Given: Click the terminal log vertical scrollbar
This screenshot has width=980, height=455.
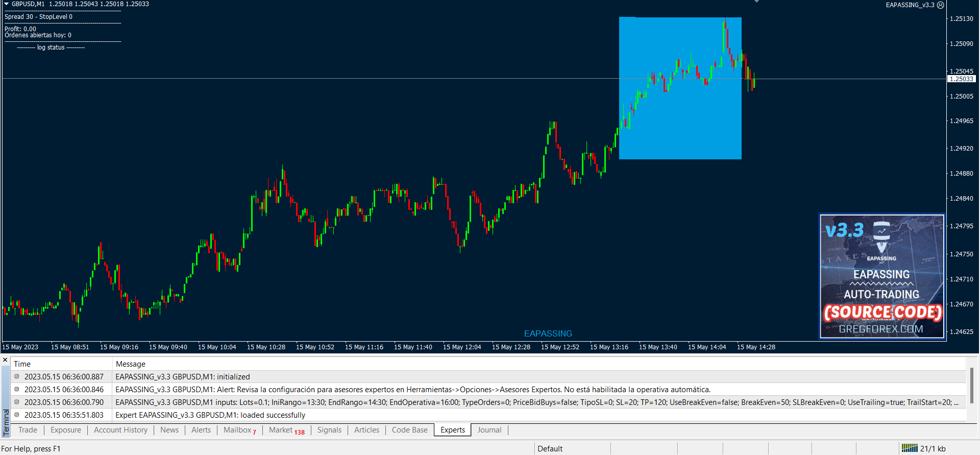Looking at the screenshot, I should 971,386.
